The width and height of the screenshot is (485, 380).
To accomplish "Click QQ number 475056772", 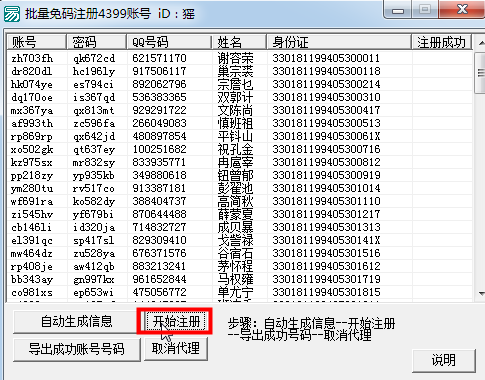I will tap(159, 292).
